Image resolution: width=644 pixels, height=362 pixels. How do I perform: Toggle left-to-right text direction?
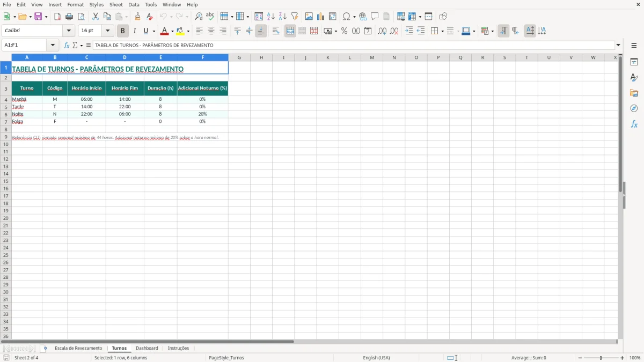[503, 31]
